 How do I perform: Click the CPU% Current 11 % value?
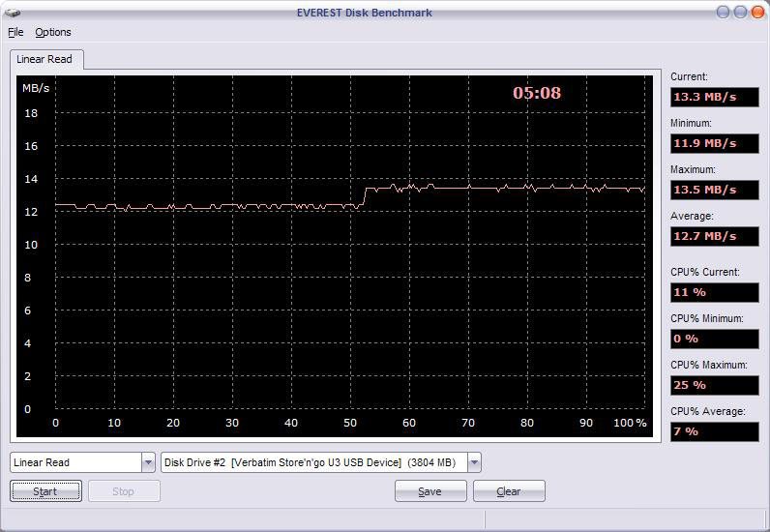(715, 292)
